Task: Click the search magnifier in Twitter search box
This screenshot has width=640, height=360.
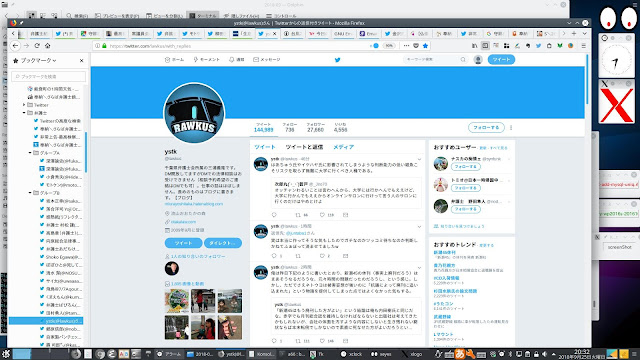Action: point(463,60)
